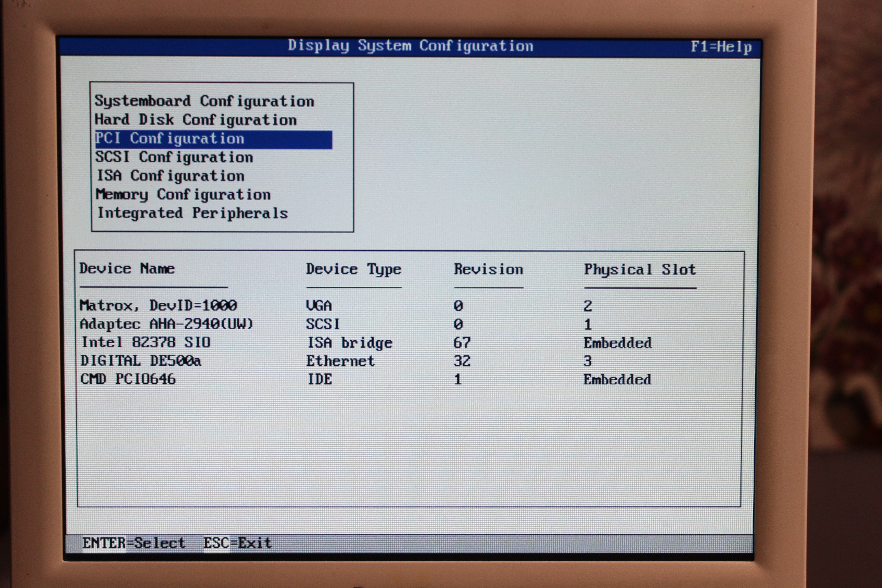Click the Display System Configuration title
Screen dimensions: 882x588
410,46
